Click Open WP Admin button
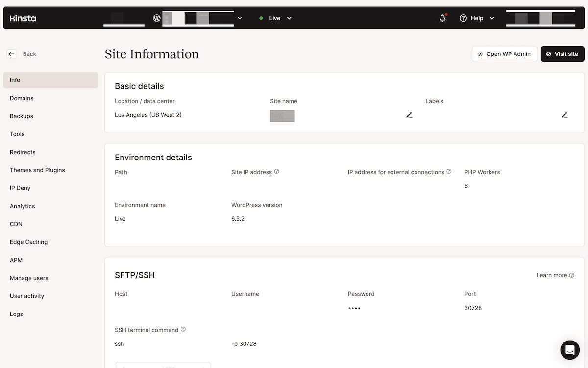Viewport: 588px width, 368px height. (505, 54)
